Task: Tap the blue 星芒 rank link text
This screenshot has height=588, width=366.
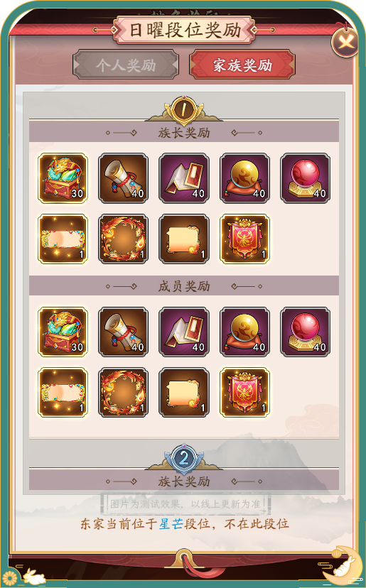Action: click(171, 523)
